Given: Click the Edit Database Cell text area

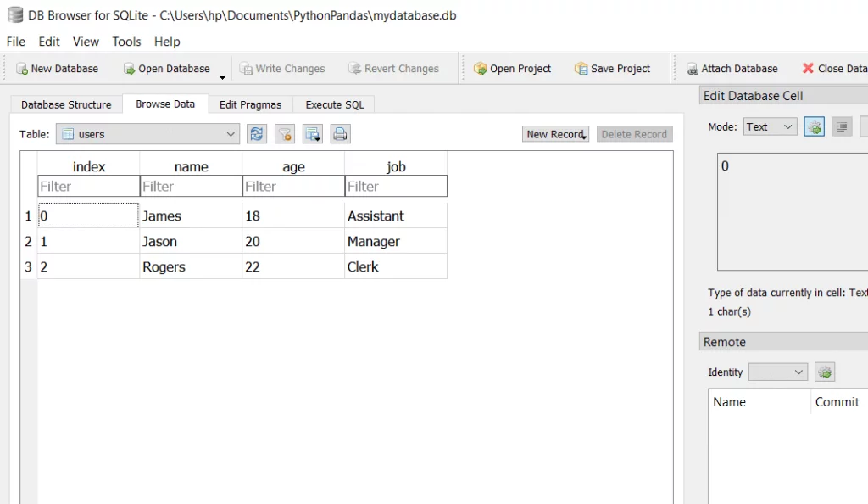Looking at the screenshot, I should 793,211.
